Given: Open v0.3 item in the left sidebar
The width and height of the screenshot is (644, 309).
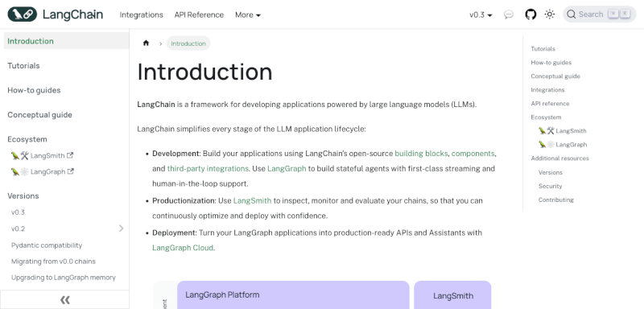Looking at the screenshot, I should pos(18,212).
